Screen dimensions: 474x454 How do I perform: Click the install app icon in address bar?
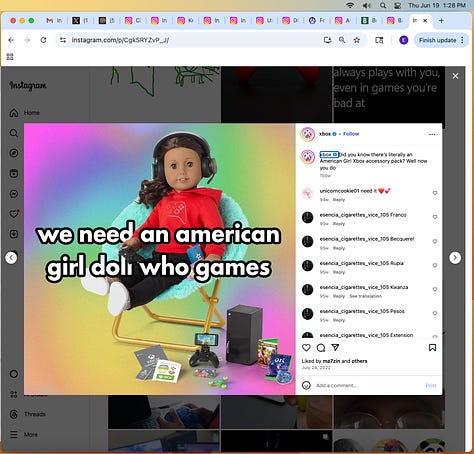328,40
